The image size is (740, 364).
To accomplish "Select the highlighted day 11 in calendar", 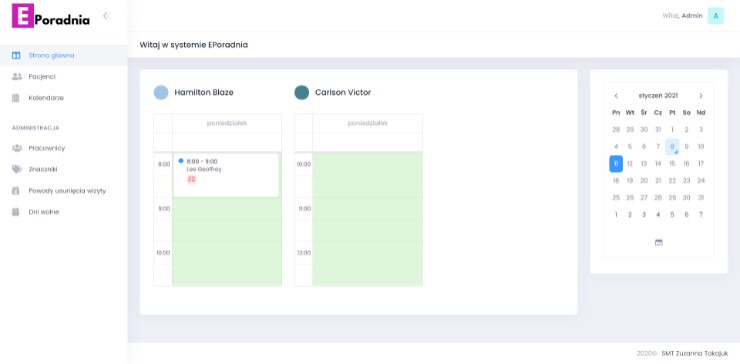I will (x=616, y=164).
